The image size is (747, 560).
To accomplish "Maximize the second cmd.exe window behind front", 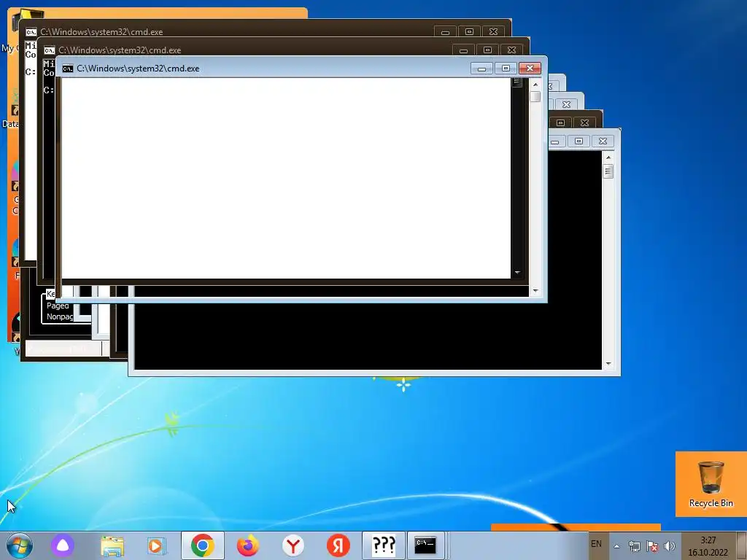I will tap(487, 50).
